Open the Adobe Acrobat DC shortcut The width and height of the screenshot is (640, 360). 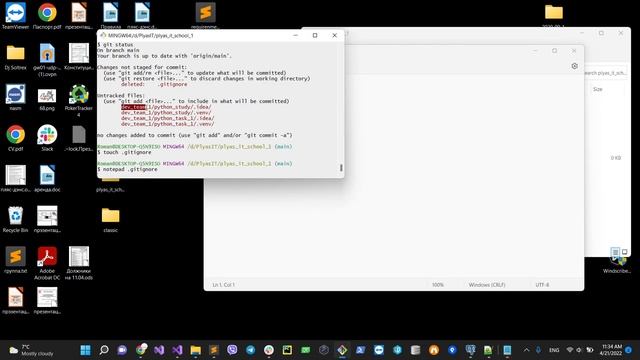click(x=47, y=263)
